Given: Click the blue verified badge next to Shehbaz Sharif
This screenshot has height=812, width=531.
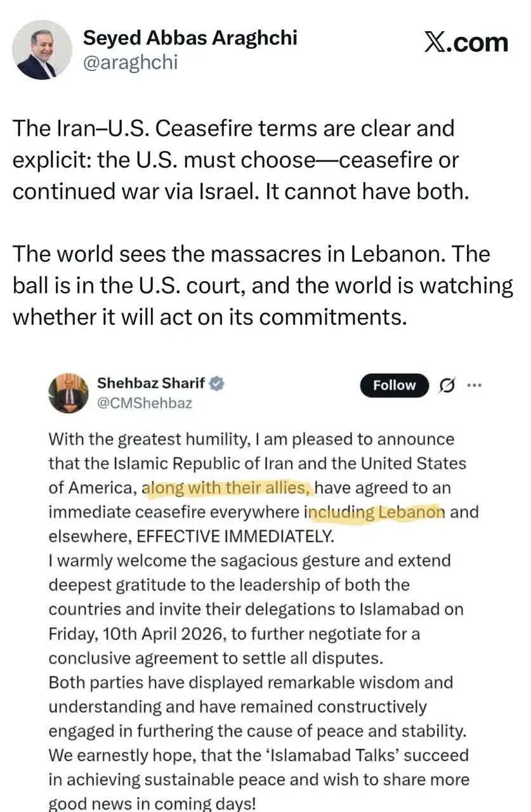Looking at the screenshot, I should click(217, 383).
